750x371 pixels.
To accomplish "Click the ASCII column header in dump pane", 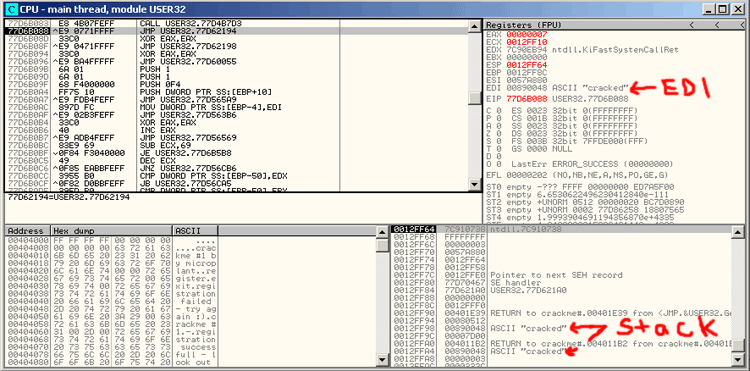I will 196,231.
